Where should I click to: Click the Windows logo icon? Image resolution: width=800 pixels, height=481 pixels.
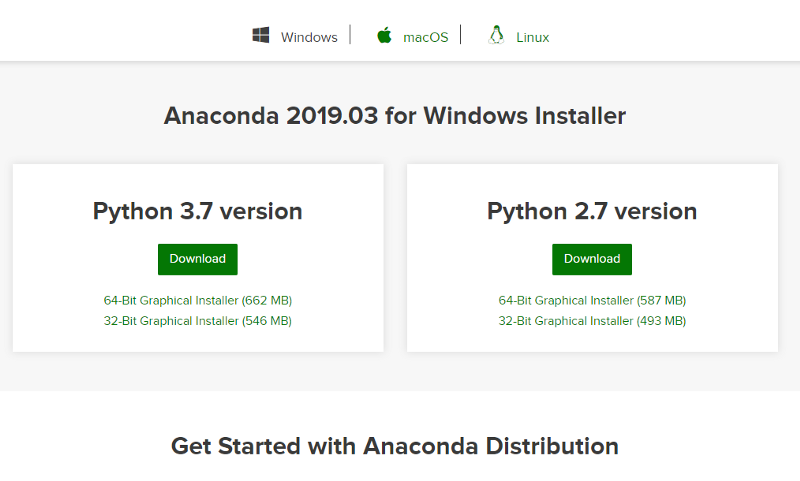coord(261,36)
